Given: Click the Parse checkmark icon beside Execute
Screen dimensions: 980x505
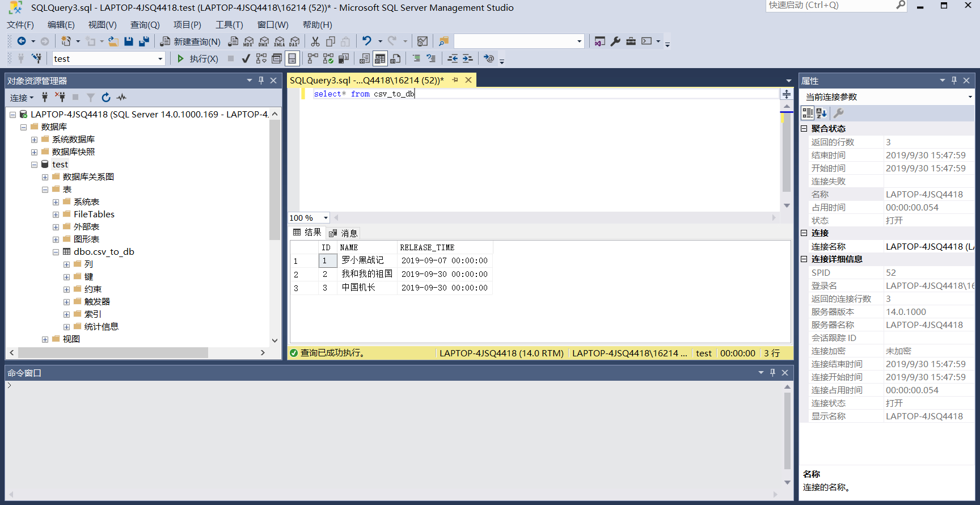Looking at the screenshot, I should (246, 58).
